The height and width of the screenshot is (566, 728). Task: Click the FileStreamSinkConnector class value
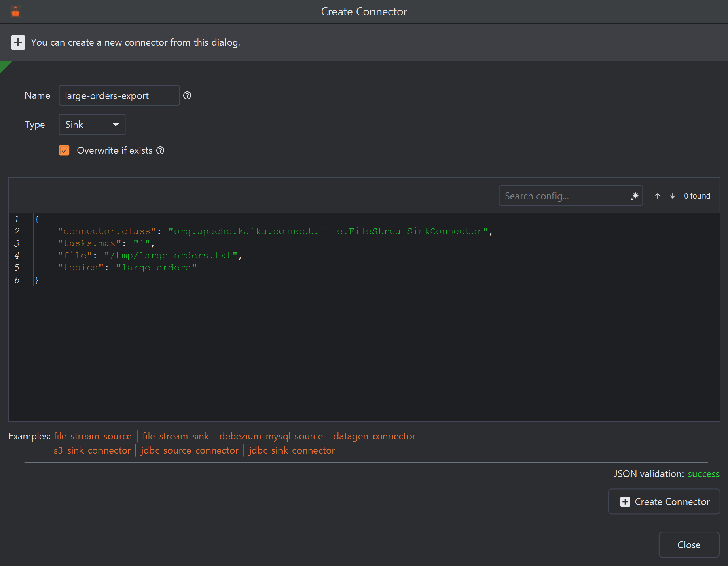328,231
